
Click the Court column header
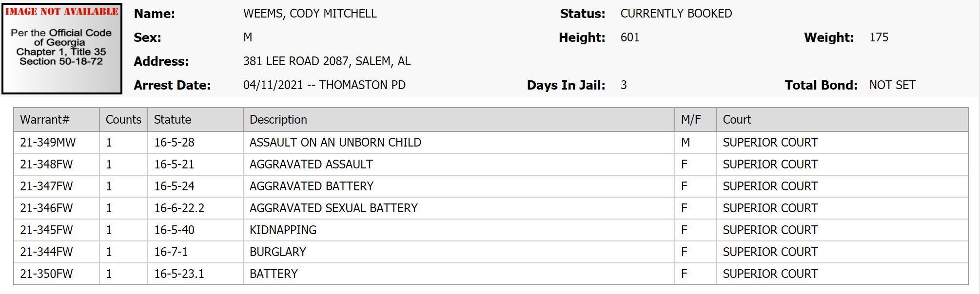737,120
